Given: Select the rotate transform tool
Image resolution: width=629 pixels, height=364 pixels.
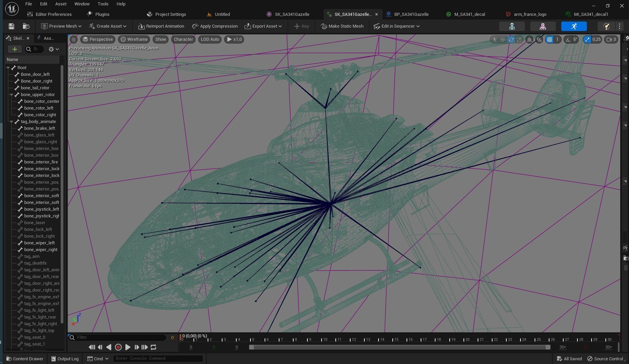Looking at the screenshot, I should pyautogui.click(x=511, y=39).
